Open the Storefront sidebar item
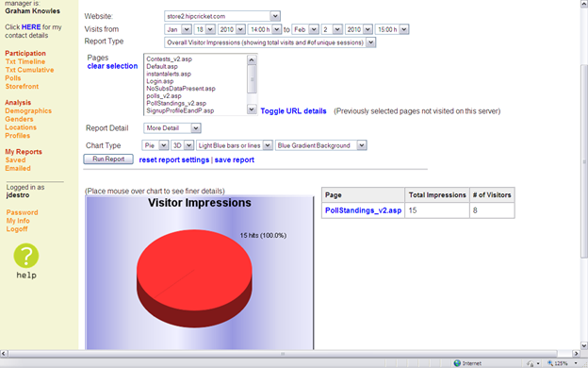The width and height of the screenshot is (588, 368). coord(22,87)
